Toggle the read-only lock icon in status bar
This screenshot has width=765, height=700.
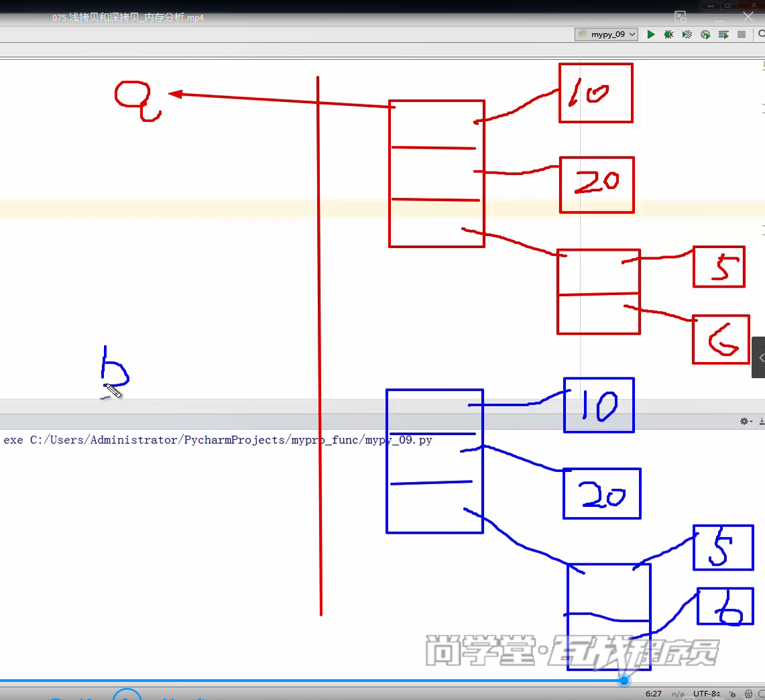point(733,694)
